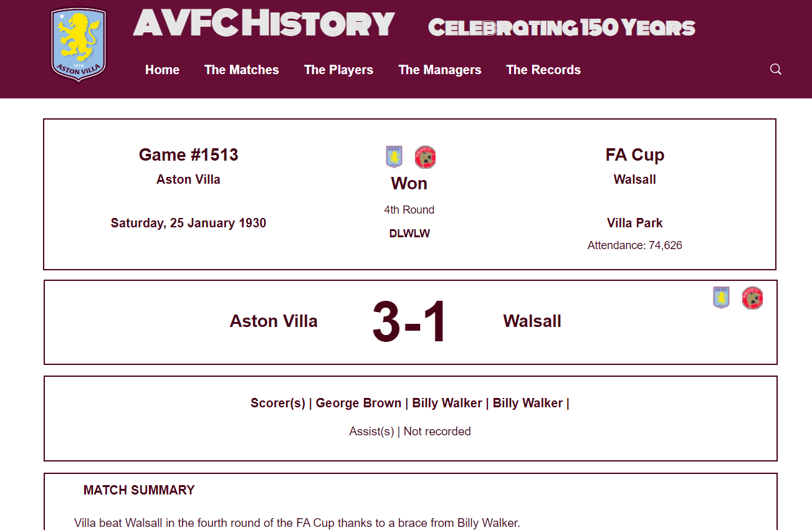Click the Aston Villa crest logo in header
This screenshot has width=812, height=530.
click(79, 45)
